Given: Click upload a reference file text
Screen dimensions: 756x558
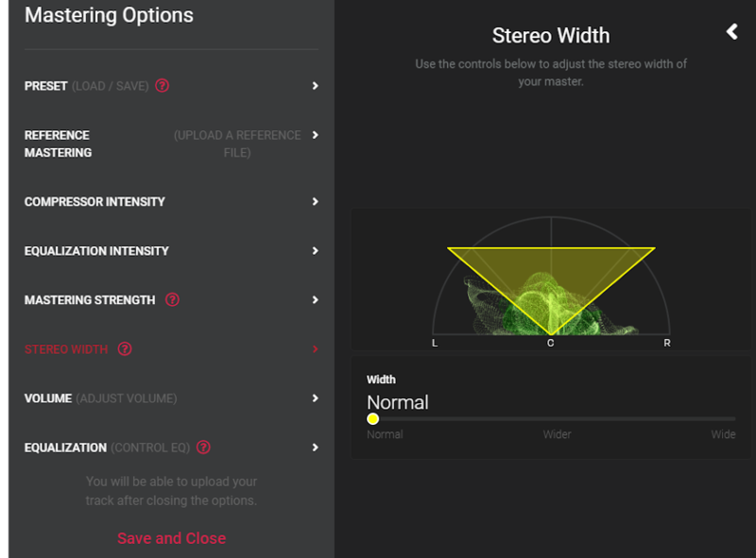Looking at the screenshot, I should 237,144.
